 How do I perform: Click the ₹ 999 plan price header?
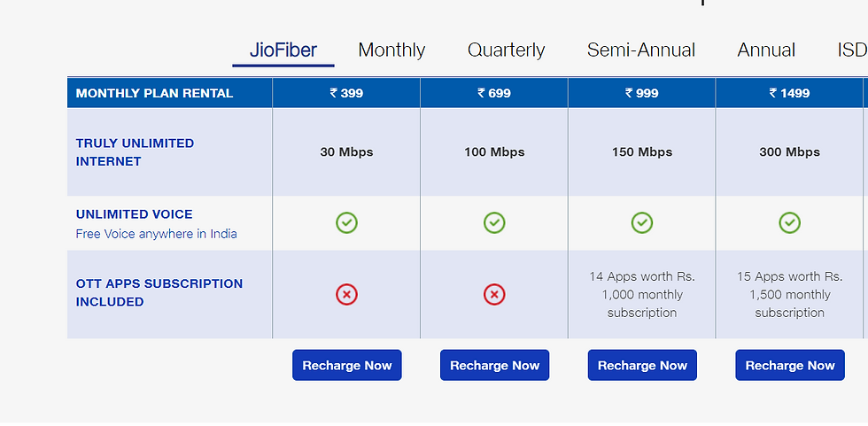tap(642, 93)
